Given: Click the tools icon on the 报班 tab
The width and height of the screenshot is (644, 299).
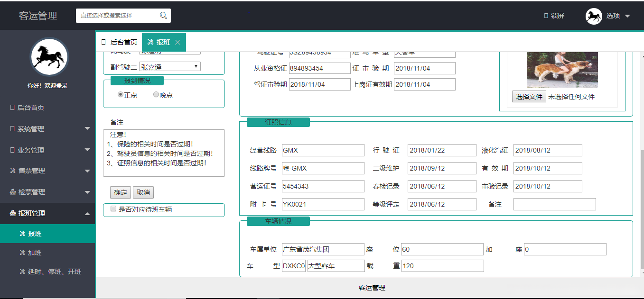Looking at the screenshot, I should point(150,42).
